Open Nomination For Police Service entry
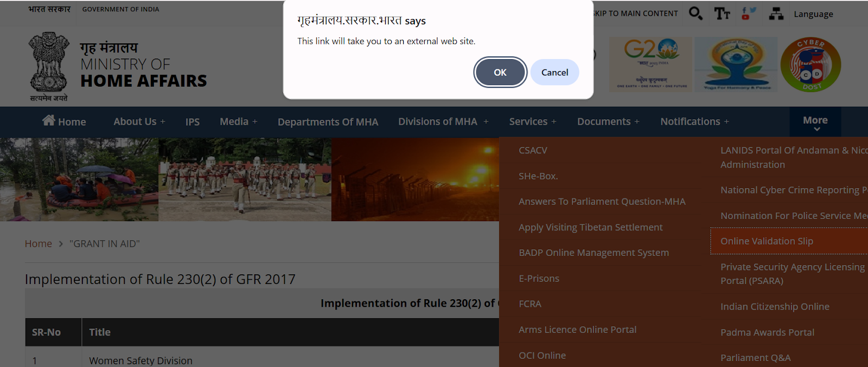The height and width of the screenshot is (367, 868). pyautogui.click(x=794, y=216)
